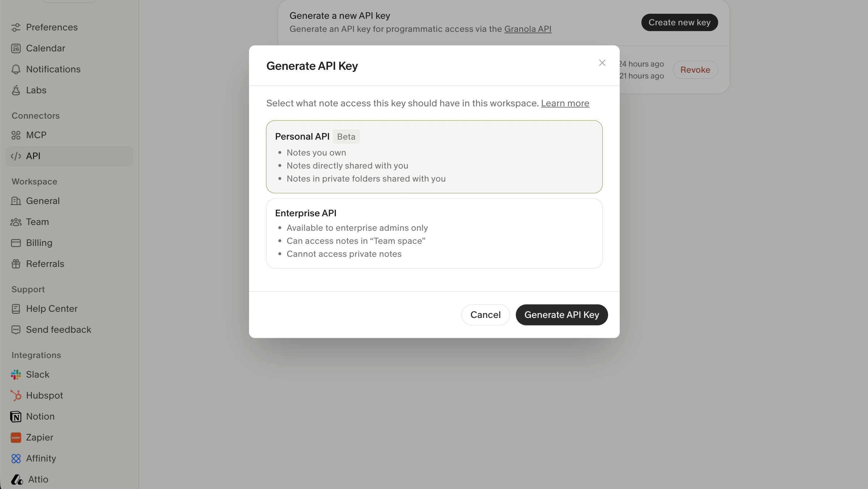The image size is (868, 489).
Task: Open Notifications settings
Action: pyautogui.click(x=53, y=69)
